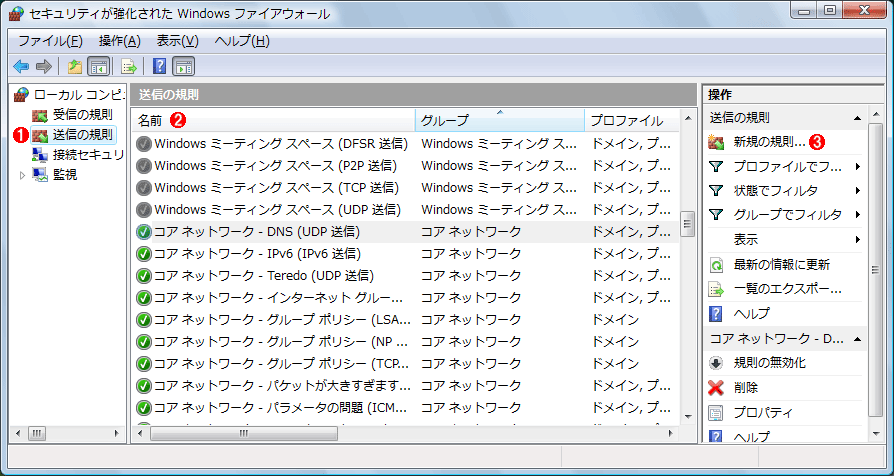Select the Windows ミーティング スペース (TCP 送信) rule

(277, 188)
